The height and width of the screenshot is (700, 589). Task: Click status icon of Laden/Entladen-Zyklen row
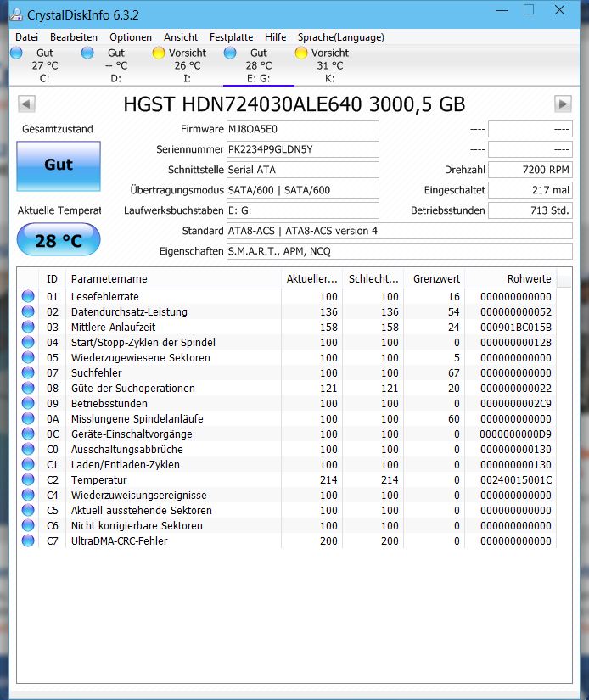point(28,464)
